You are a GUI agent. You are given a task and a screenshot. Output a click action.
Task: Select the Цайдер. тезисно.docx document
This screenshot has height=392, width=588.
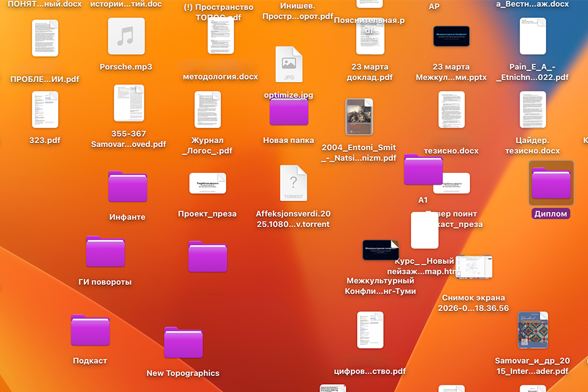coord(532,110)
